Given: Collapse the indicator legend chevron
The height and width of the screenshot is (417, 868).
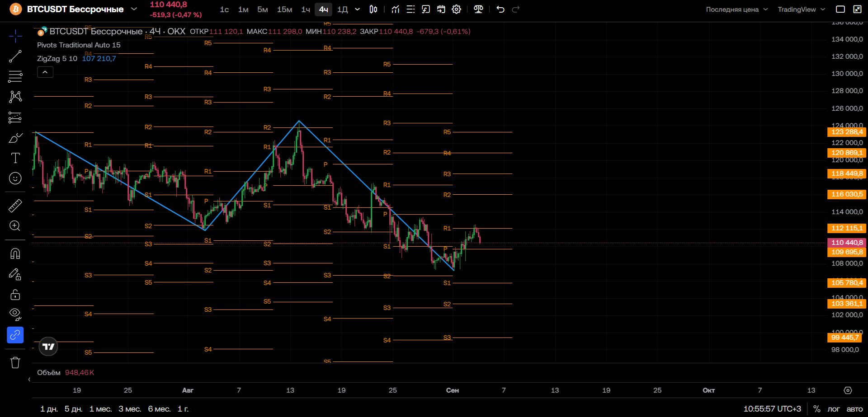Looking at the screenshot, I should (45, 72).
